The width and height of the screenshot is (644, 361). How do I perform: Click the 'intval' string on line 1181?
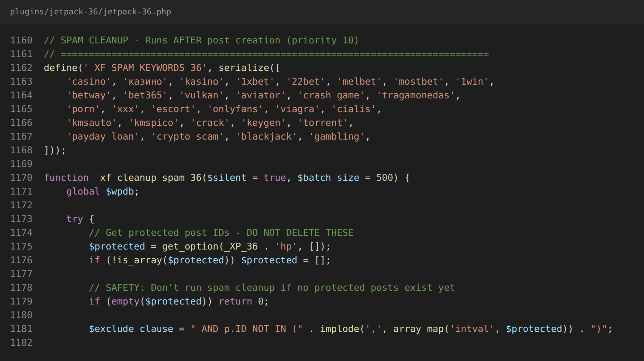click(472, 329)
